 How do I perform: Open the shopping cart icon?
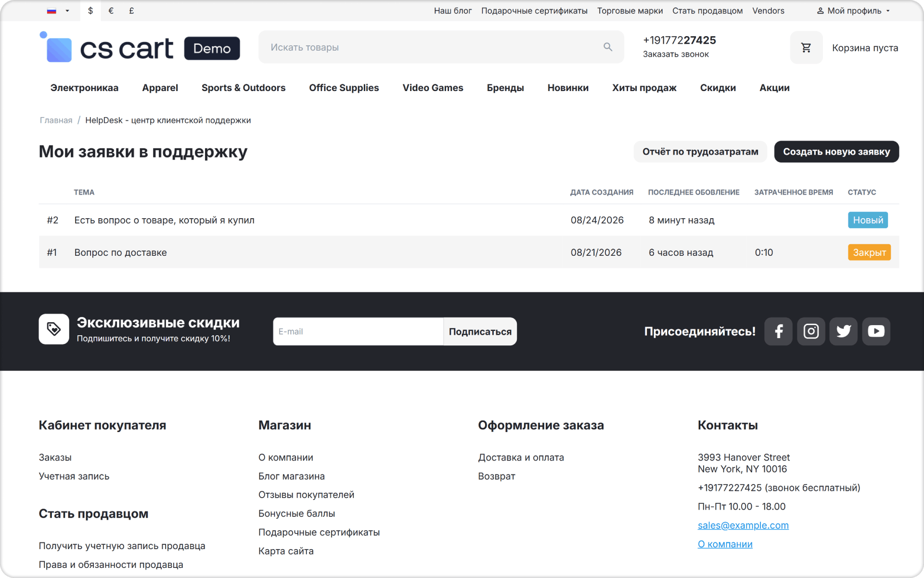[x=806, y=48]
